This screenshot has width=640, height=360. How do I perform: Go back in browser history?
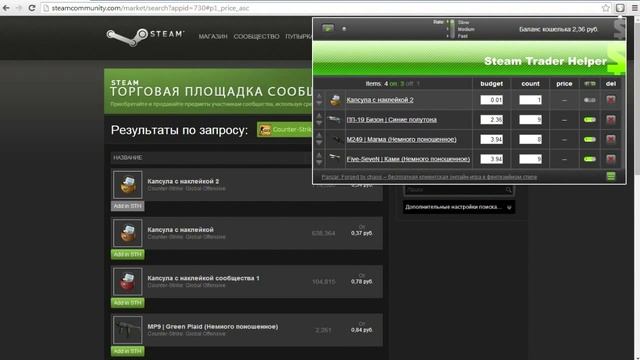point(6,8)
